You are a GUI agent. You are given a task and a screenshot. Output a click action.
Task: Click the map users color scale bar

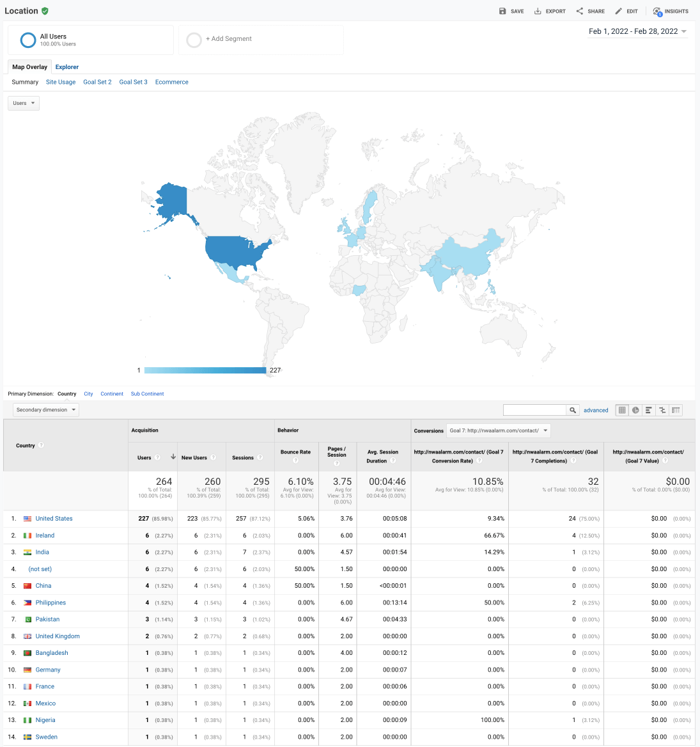point(205,370)
